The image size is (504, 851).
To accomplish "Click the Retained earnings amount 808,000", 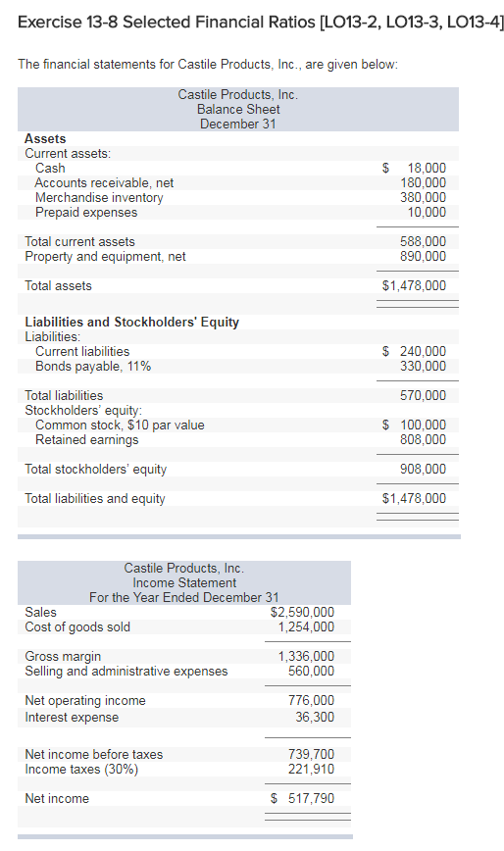I will (x=424, y=439).
